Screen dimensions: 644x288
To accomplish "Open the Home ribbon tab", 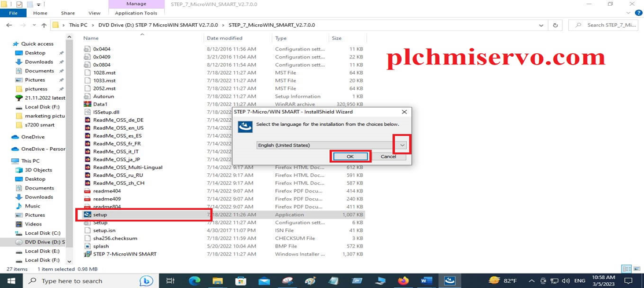I will click(x=41, y=13).
